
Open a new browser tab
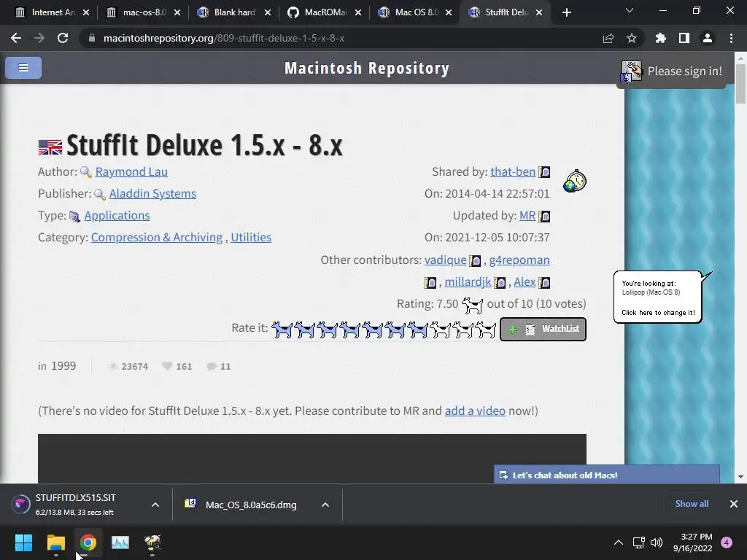point(566,12)
